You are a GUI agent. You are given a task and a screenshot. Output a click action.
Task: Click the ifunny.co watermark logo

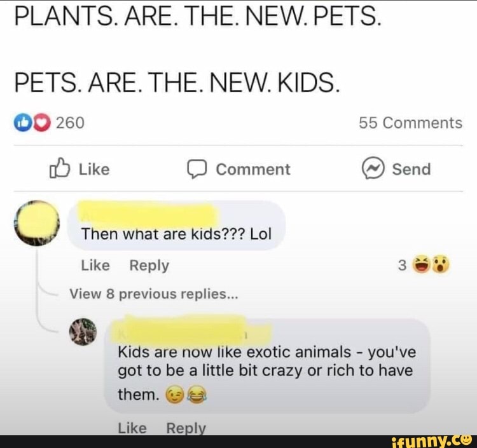coord(431,441)
